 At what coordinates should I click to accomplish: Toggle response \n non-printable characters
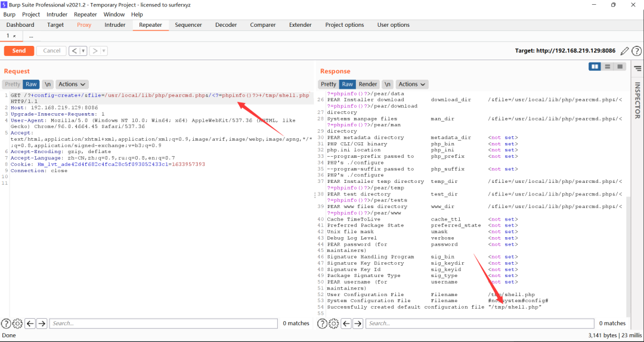click(x=388, y=84)
